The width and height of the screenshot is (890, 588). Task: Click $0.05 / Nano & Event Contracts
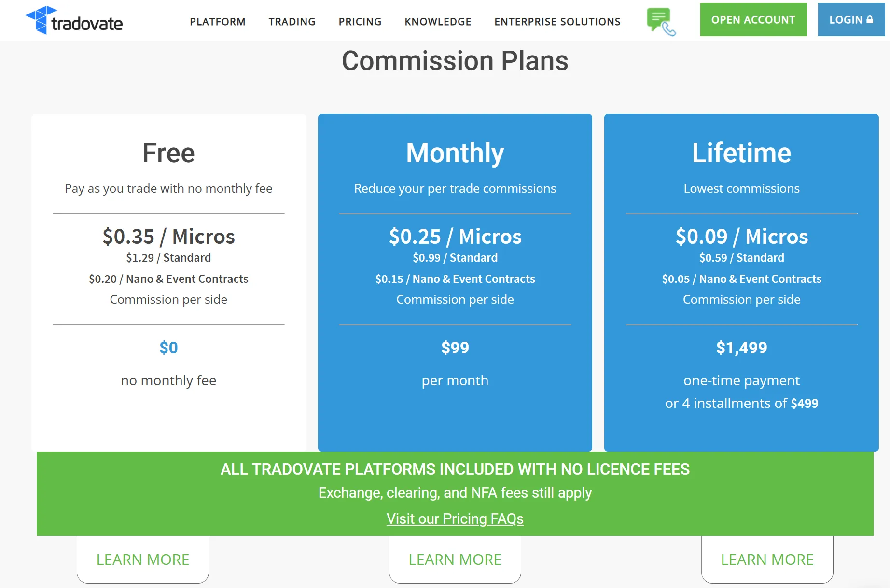742,279
